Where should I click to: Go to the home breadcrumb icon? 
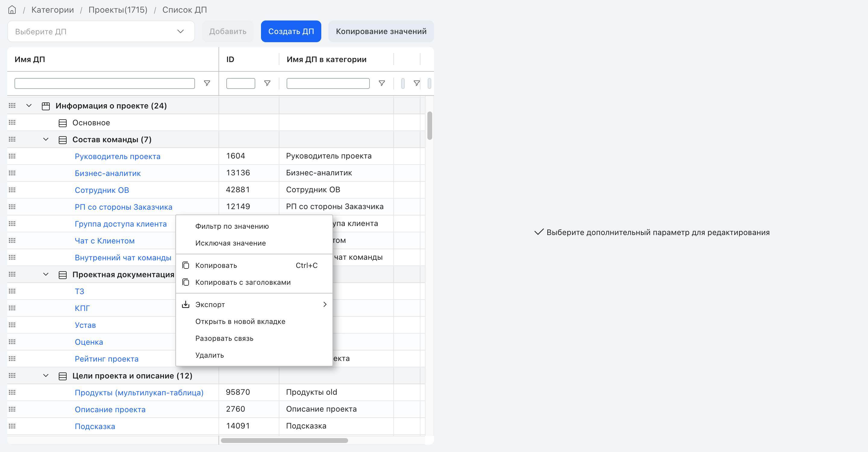[12, 10]
